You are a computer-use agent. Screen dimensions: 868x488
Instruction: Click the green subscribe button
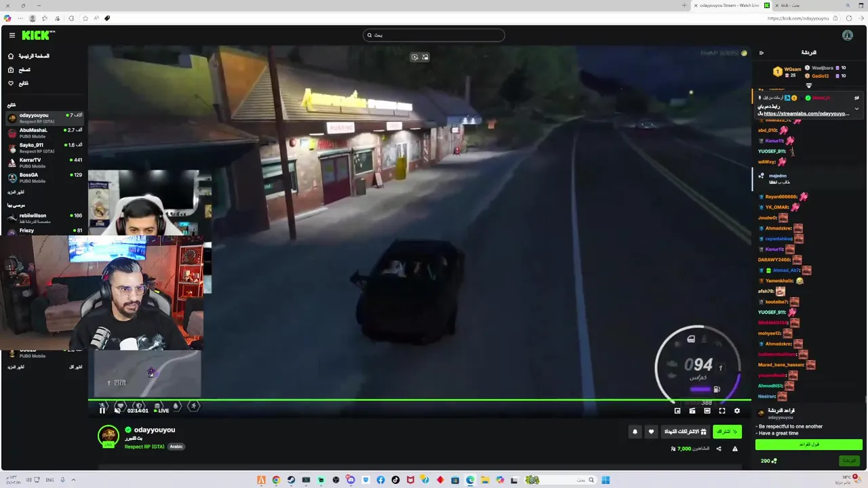point(727,432)
